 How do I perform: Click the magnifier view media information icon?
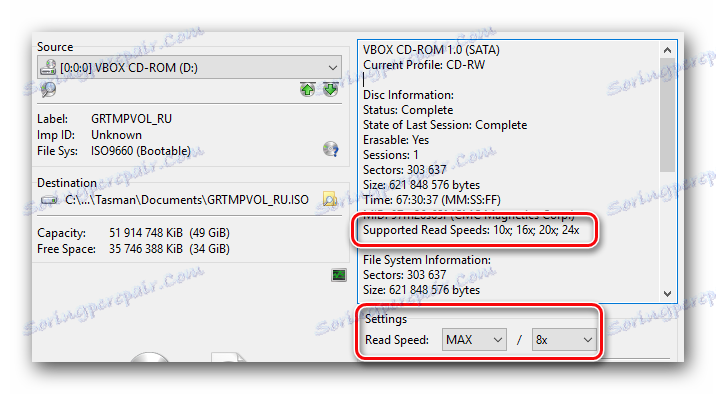click(x=48, y=89)
